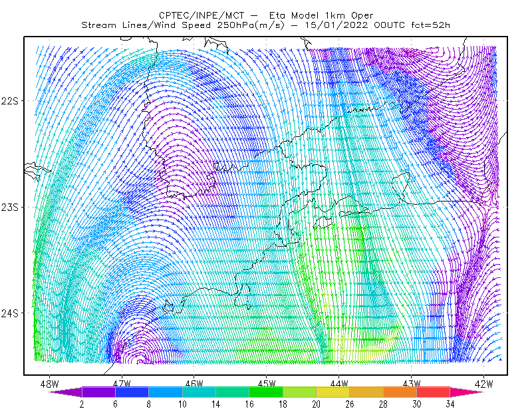Click the CPTEC/INPE/MCT title line

click(267, 15)
